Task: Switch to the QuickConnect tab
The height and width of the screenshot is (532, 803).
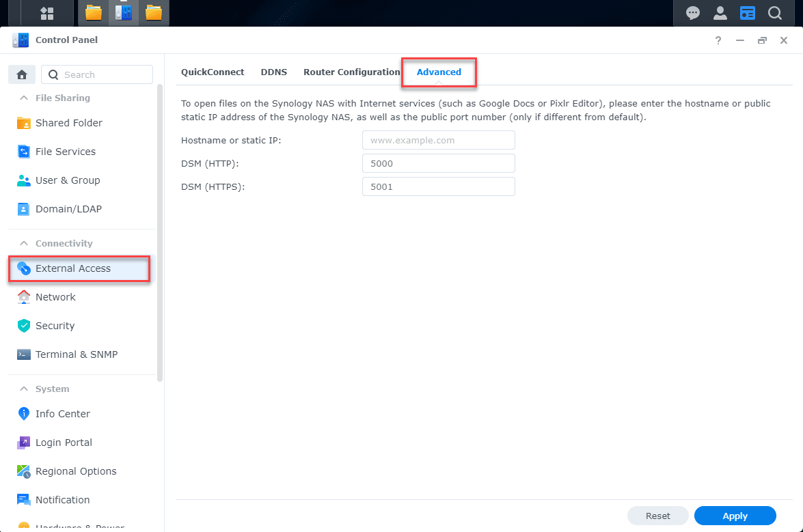Action: point(213,72)
